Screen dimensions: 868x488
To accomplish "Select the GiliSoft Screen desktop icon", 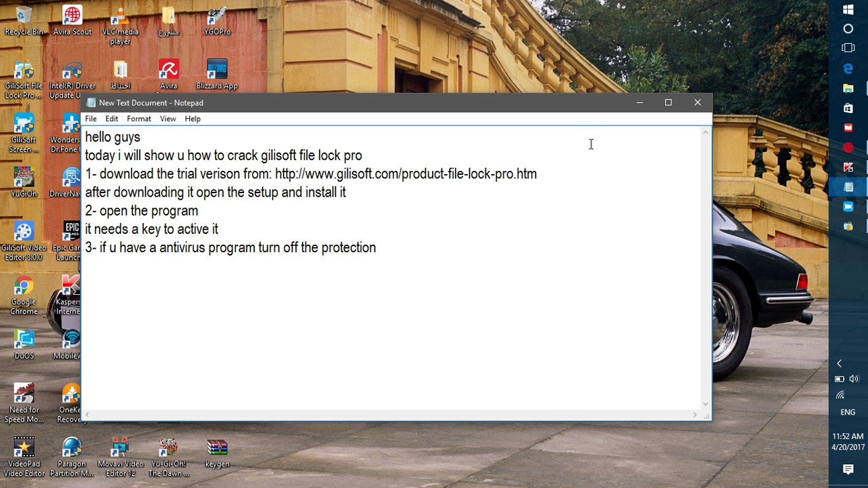I will coord(24,134).
